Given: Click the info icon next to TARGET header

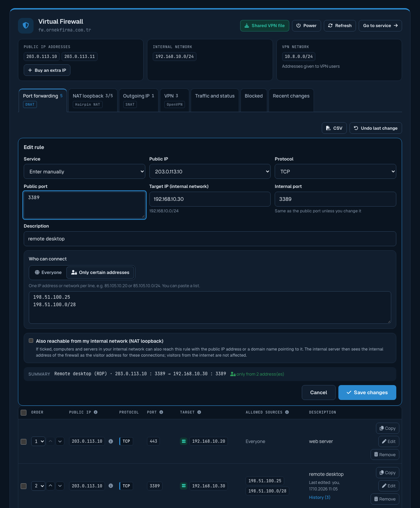Looking at the screenshot, I should [x=199, y=412].
